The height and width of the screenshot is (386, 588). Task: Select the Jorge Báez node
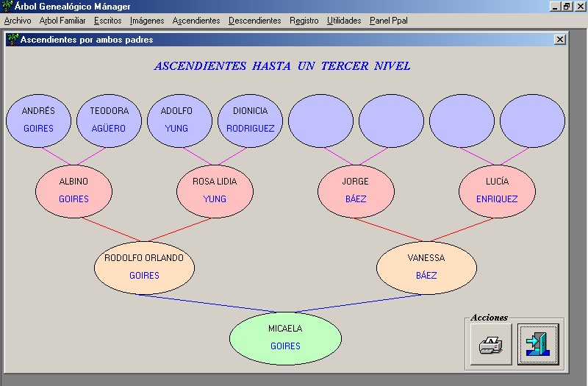[x=356, y=191]
